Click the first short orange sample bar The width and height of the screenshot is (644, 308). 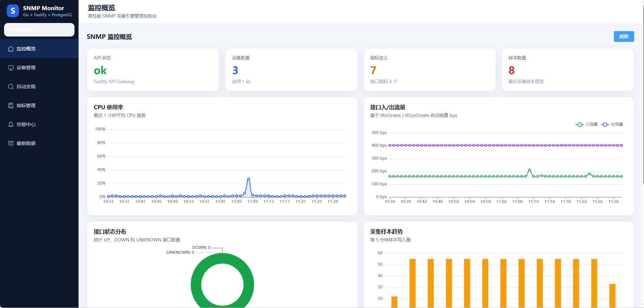(394, 302)
